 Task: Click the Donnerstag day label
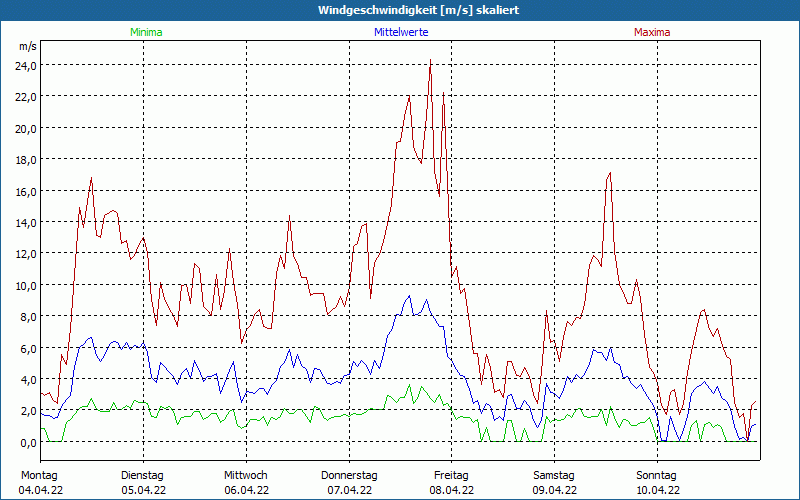(x=349, y=475)
